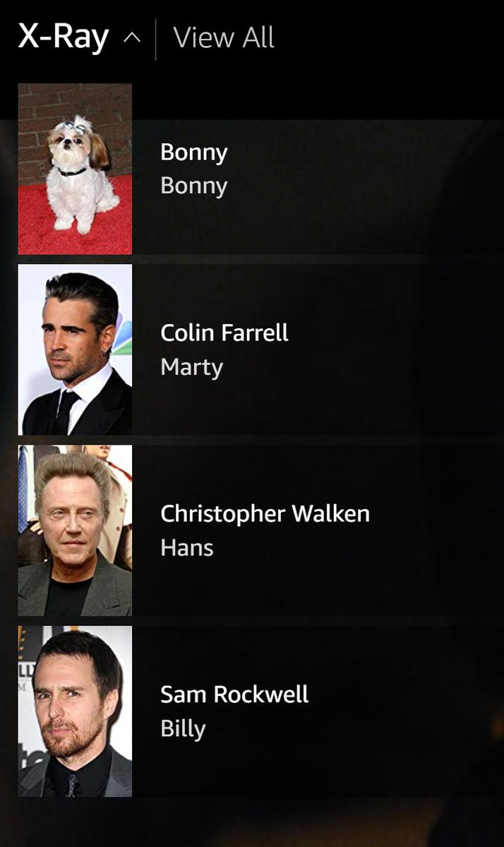Click blank area of Bonny's row

[367, 187]
